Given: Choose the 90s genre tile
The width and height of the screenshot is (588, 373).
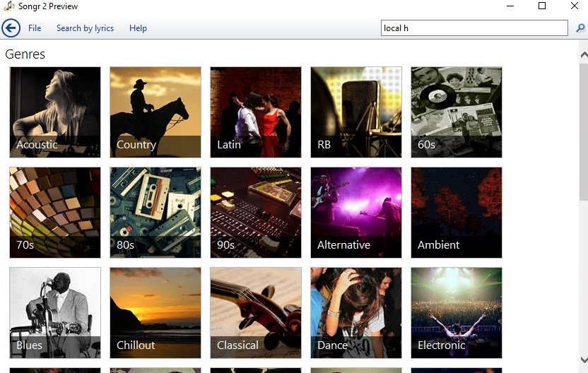Looking at the screenshot, I should pos(256,213).
